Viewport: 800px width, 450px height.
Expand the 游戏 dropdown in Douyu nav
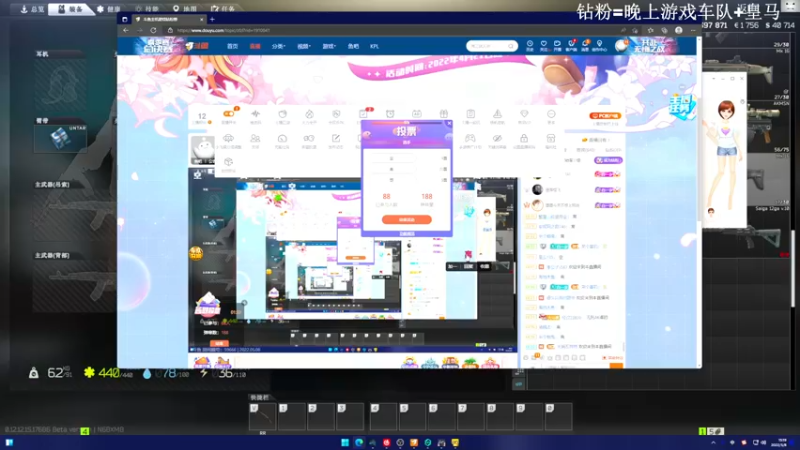329,46
